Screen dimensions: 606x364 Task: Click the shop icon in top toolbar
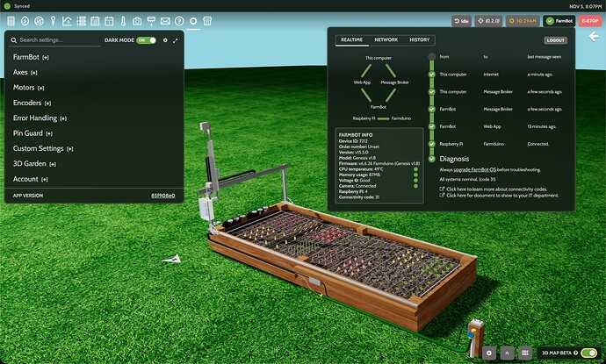(208, 20)
